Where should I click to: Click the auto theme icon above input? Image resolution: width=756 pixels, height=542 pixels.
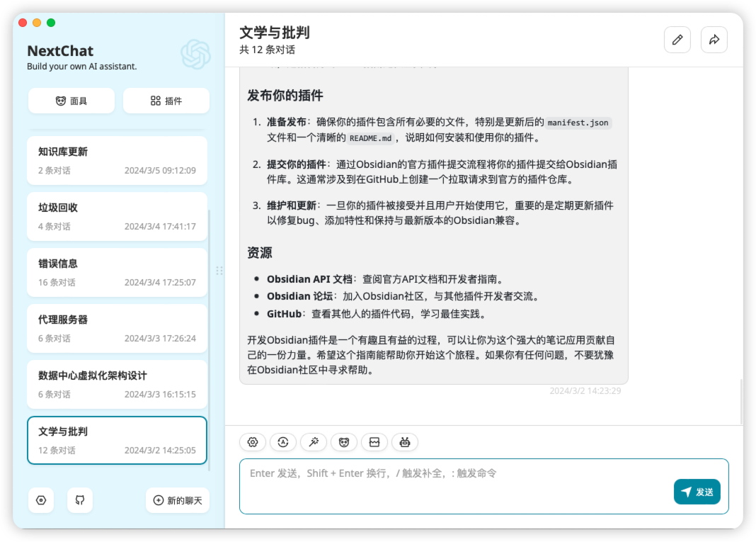click(x=283, y=442)
